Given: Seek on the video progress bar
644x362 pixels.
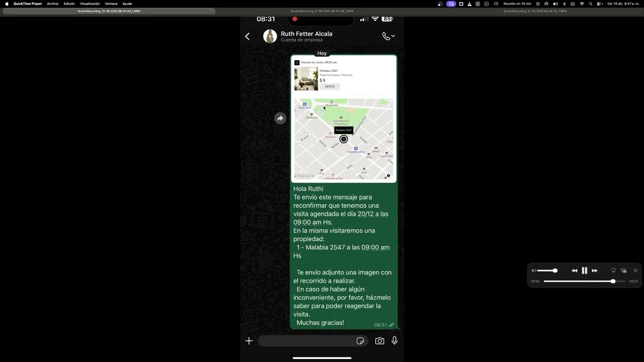Looking at the screenshot, I should pos(584,281).
